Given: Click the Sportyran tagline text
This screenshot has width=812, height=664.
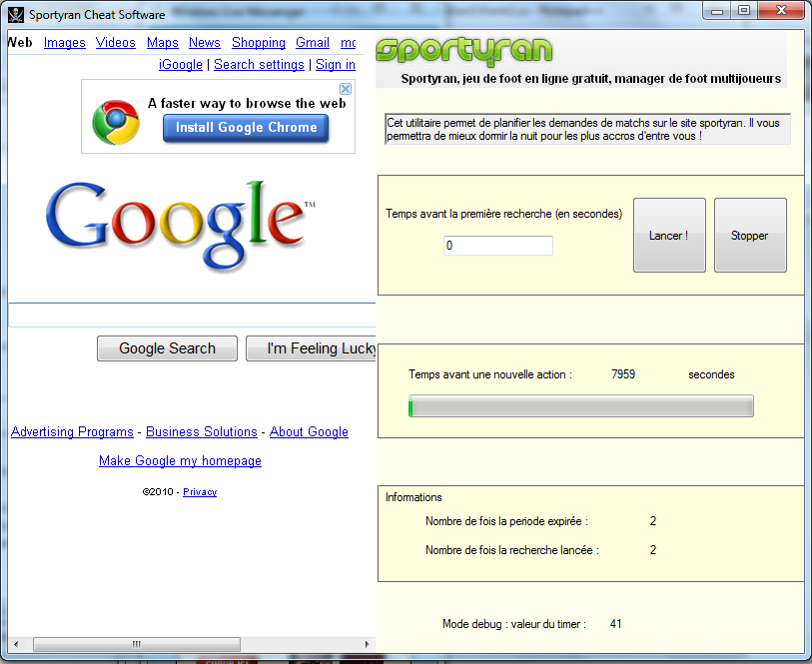Looking at the screenshot, I should pyautogui.click(x=591, y=79).
